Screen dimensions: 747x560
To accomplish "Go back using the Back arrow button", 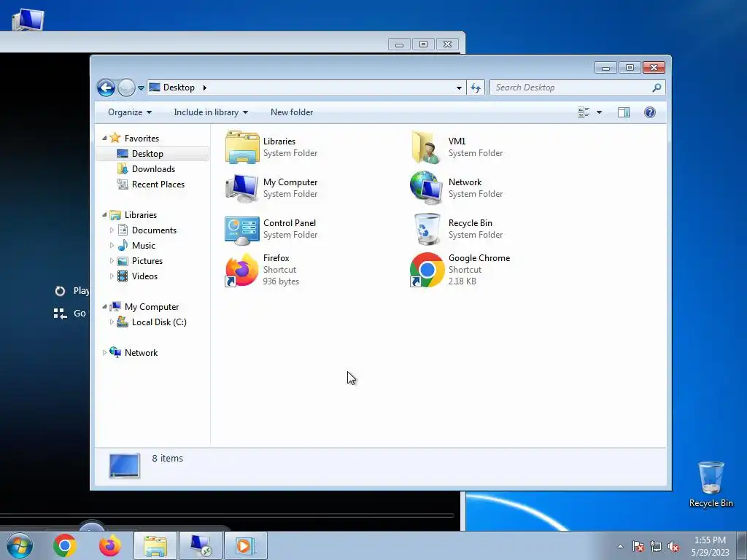I will (106, 87).
